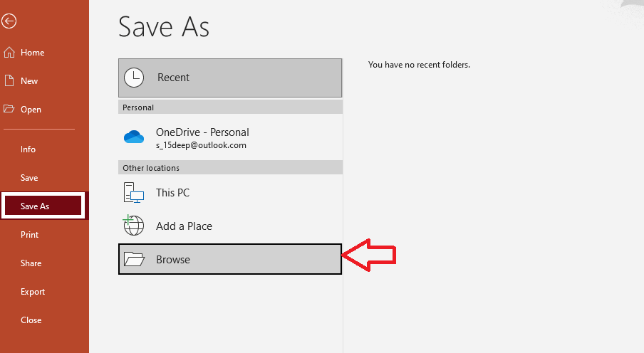Open the Share options
The height and width of the screenshot is (353, 644).
[31, 263]
